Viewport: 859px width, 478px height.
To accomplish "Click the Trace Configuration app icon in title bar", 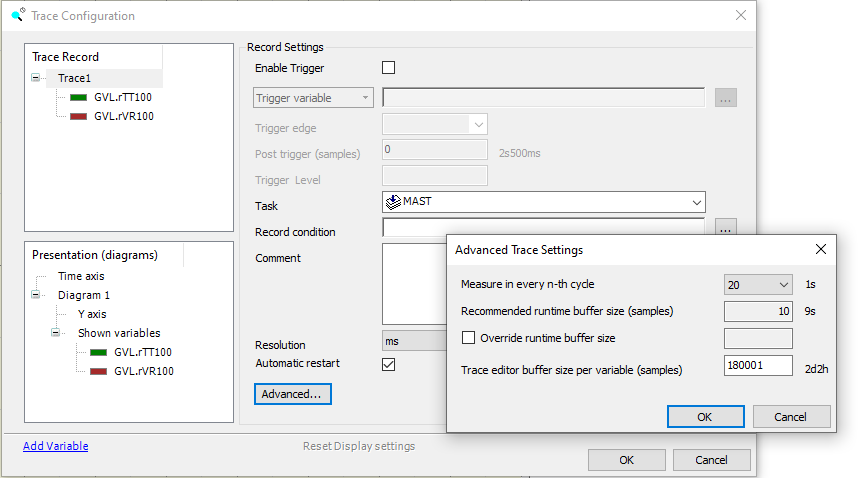I will [x=17, y=15].
